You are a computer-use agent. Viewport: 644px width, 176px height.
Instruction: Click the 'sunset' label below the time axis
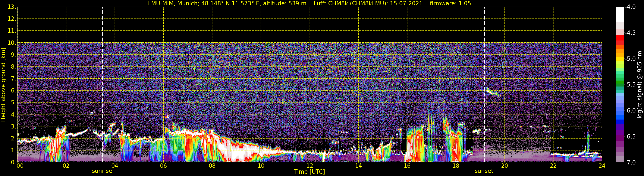(484, 171)
